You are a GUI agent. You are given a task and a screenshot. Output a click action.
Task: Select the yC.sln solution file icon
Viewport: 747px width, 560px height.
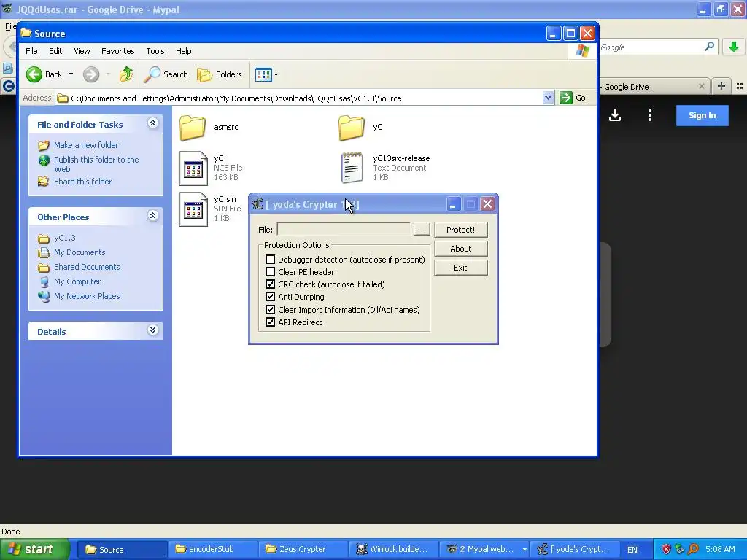click(193, 209)
